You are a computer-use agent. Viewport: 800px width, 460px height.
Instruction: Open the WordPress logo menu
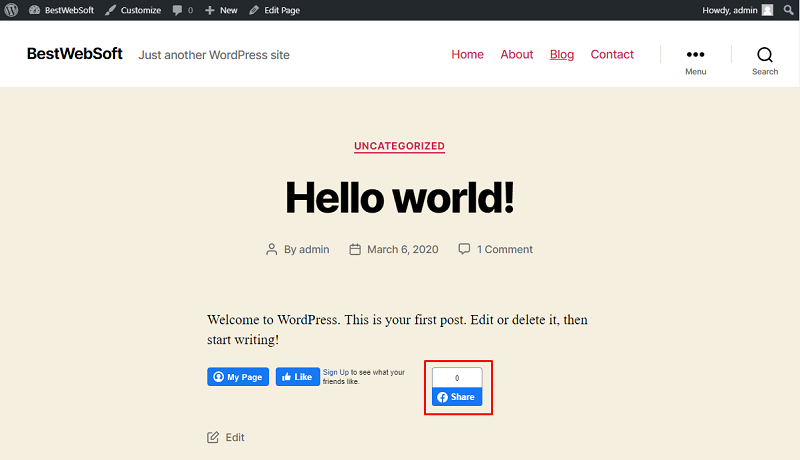11,10
